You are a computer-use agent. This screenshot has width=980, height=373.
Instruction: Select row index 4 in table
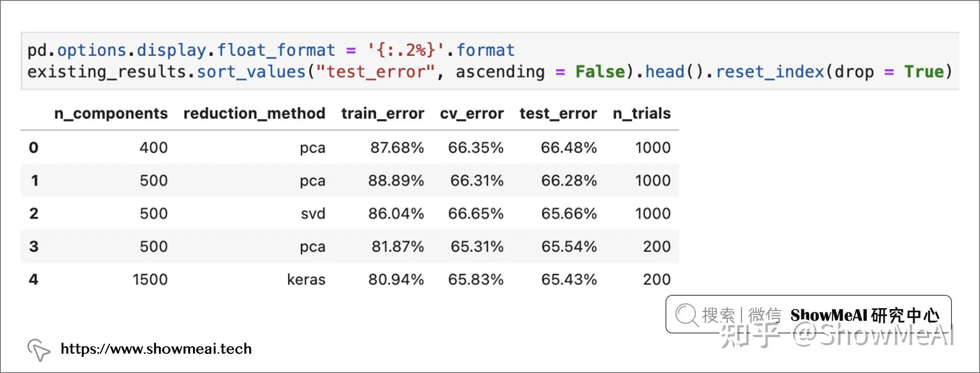click(34, 279)
